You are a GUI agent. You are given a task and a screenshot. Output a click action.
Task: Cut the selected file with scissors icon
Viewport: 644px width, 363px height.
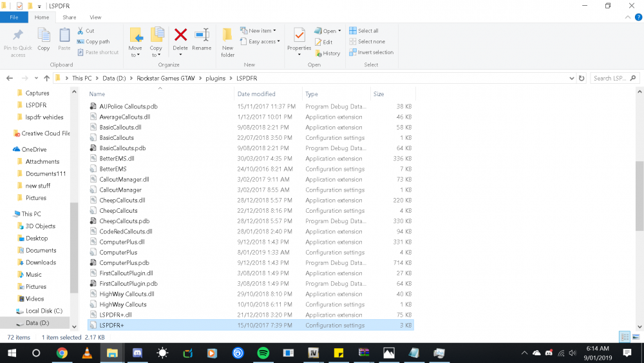(86, 31)
